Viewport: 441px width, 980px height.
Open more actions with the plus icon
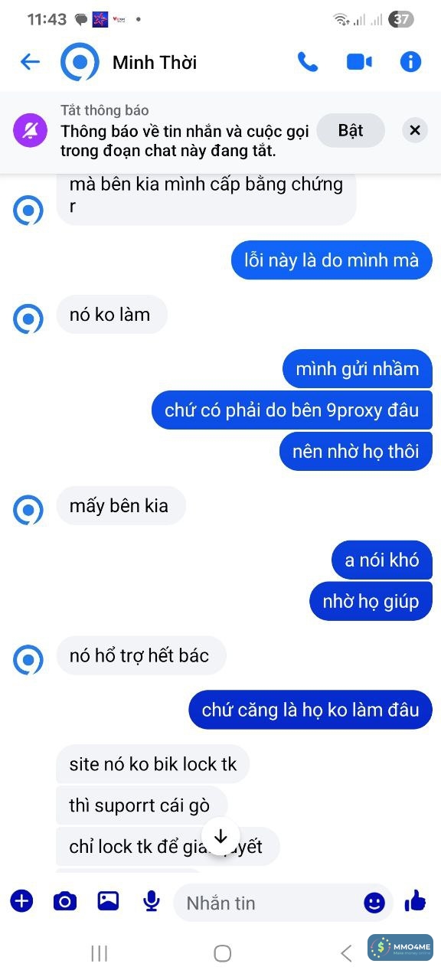point(21,901)
